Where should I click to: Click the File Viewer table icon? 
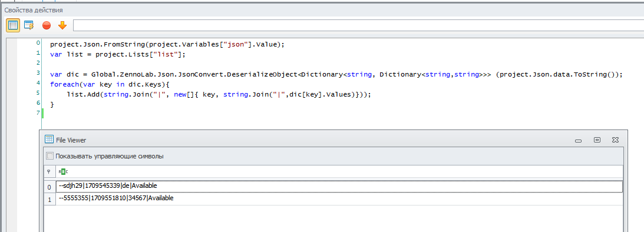[x=49, y=140]
